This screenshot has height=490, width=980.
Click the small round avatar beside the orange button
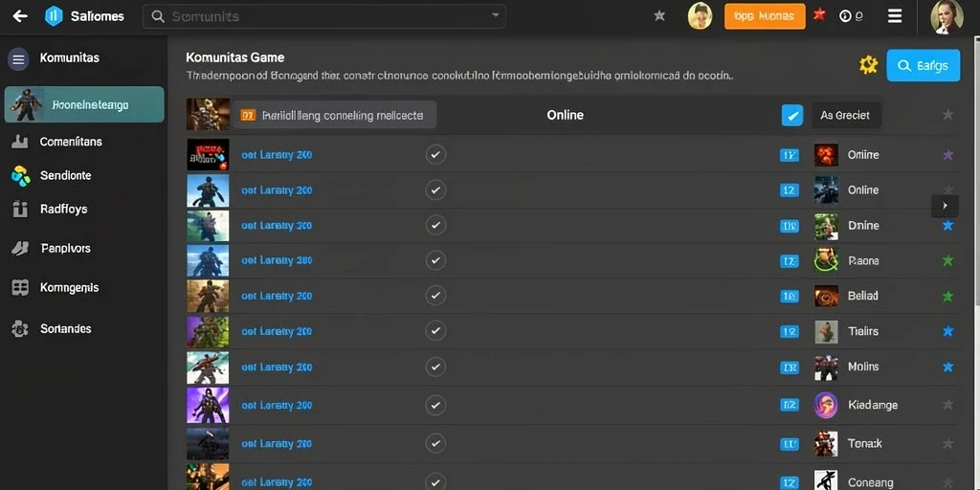tap(700, 16)
